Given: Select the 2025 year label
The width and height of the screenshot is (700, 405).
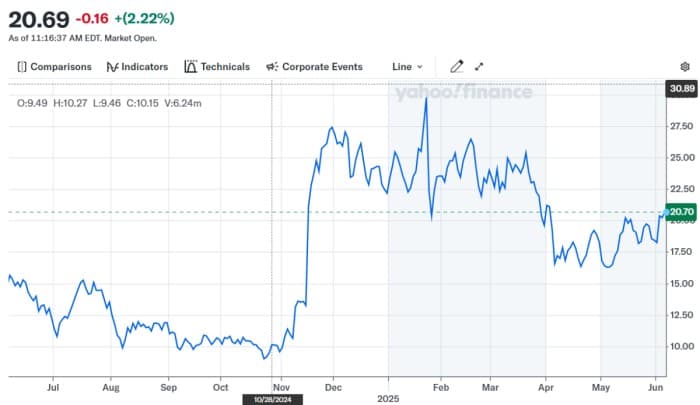Looking at the screenshot, I should [x=387, y=398].
